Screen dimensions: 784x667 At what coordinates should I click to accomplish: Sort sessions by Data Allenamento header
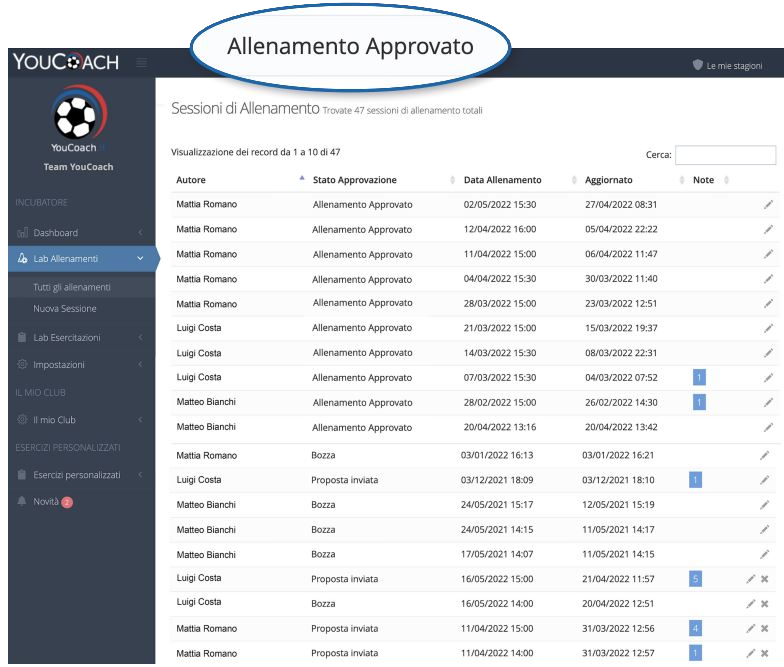tap(503, 180)
